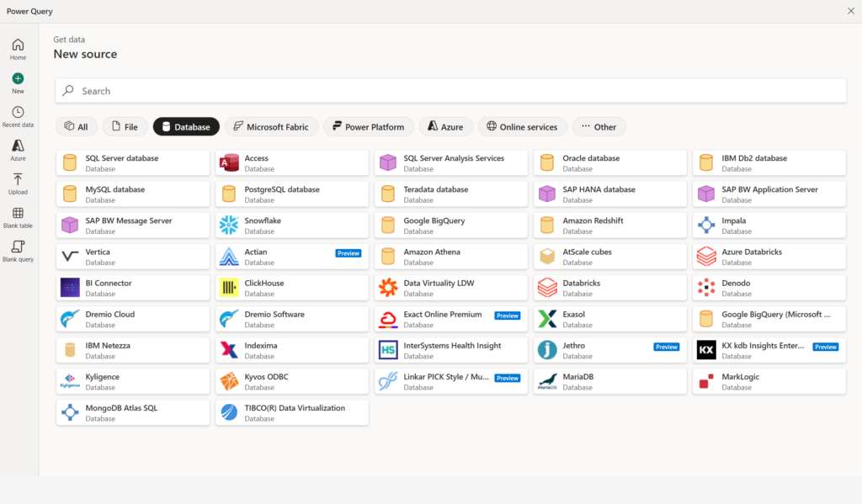The width and height of the screenshot is (862, 504).
Task: Click the Kyligence connector icon
Action: point(70,381)
